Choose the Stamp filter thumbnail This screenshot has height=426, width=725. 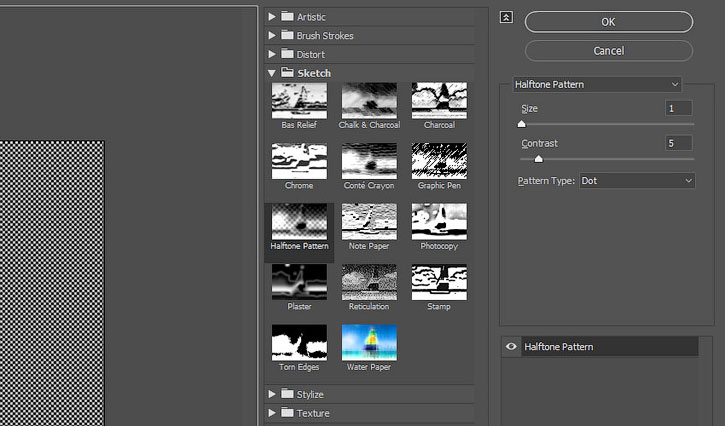[439, 282]
